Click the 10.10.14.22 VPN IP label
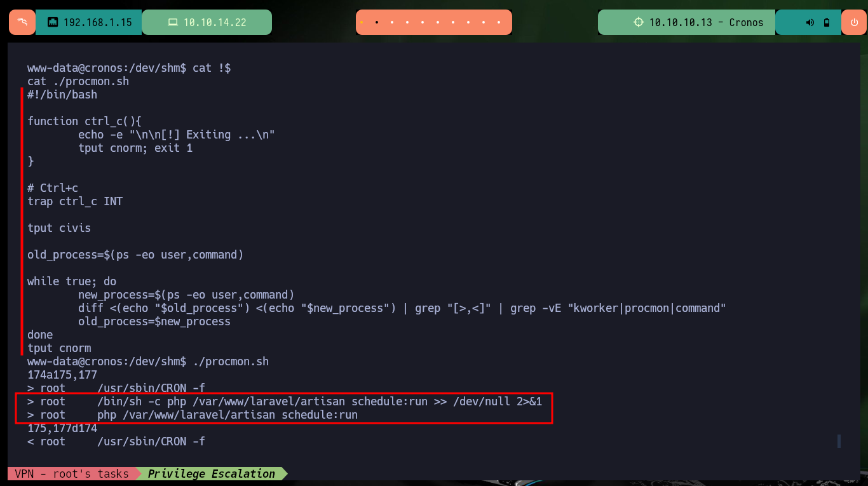Screen dimensions: 868x486 point(215,22)
